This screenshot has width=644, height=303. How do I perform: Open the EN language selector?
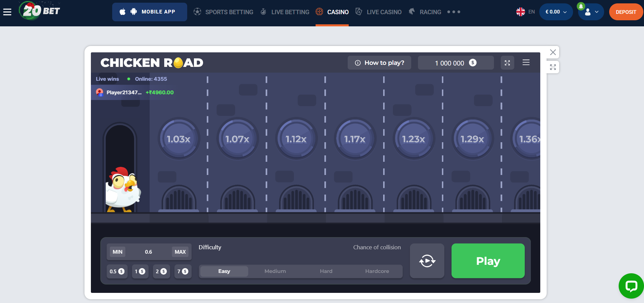tap(525, 12)
